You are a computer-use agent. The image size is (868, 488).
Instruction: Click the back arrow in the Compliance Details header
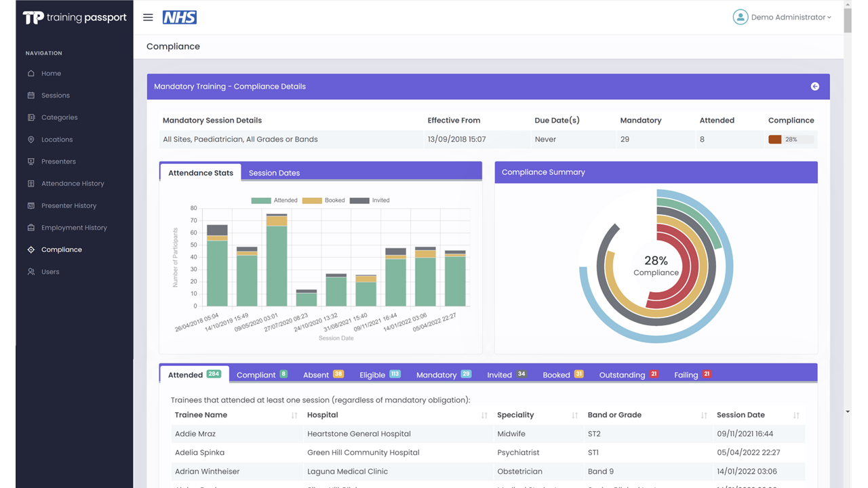click(815, 87)
